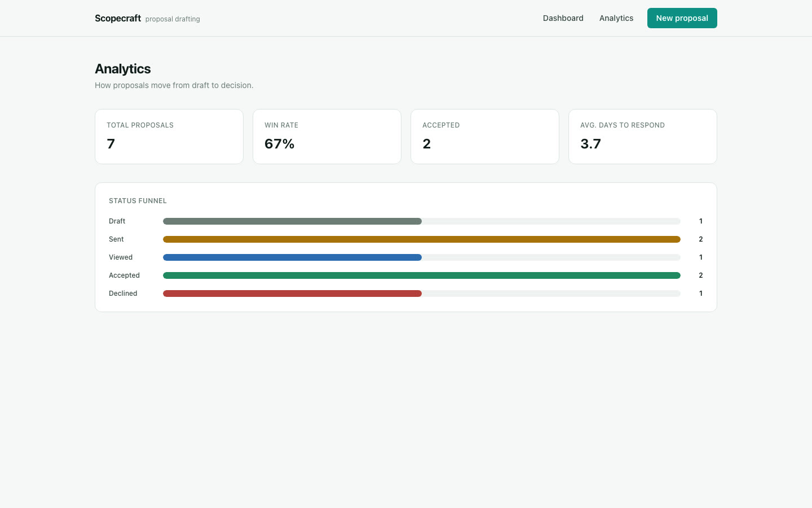Click the 'proposal drafting' tagline text
Screen dimensions: 812x508
click(x=173, y=19)
